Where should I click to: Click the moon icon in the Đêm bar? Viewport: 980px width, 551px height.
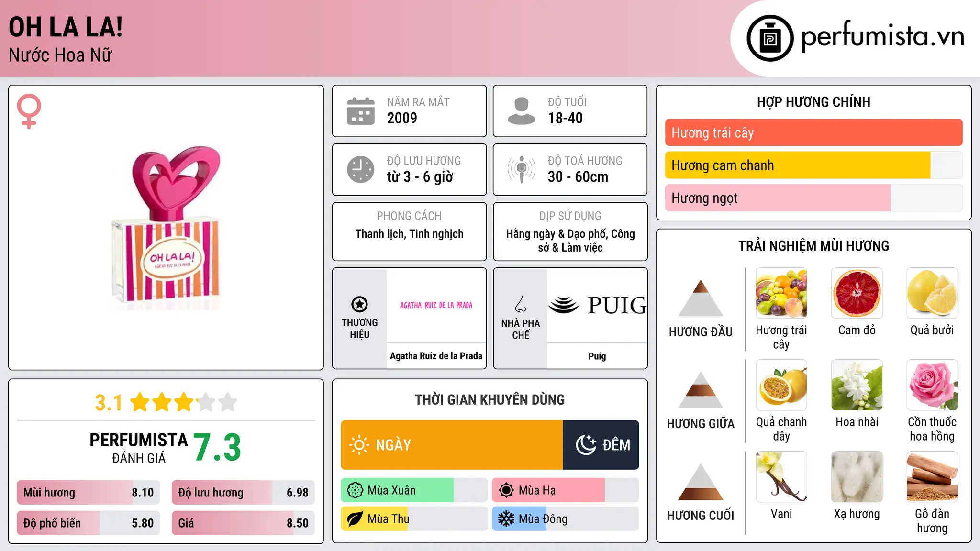(586, 445)
